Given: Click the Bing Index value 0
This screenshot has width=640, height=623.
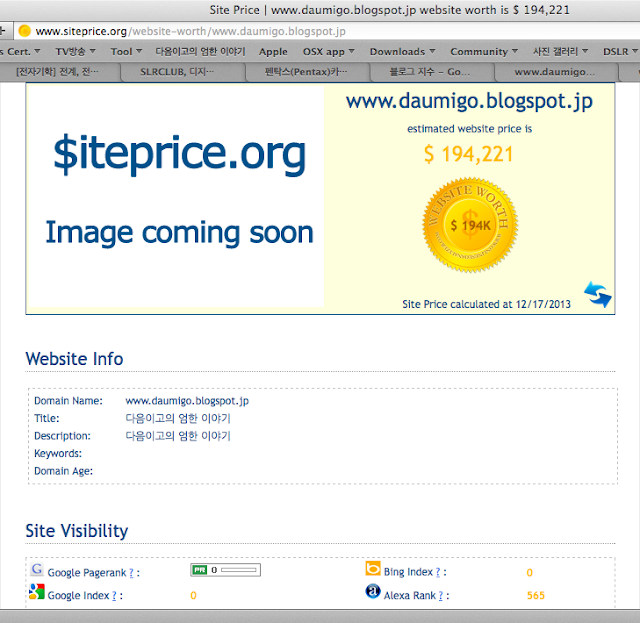Looking at the screenshot, I should click(529, 573).
